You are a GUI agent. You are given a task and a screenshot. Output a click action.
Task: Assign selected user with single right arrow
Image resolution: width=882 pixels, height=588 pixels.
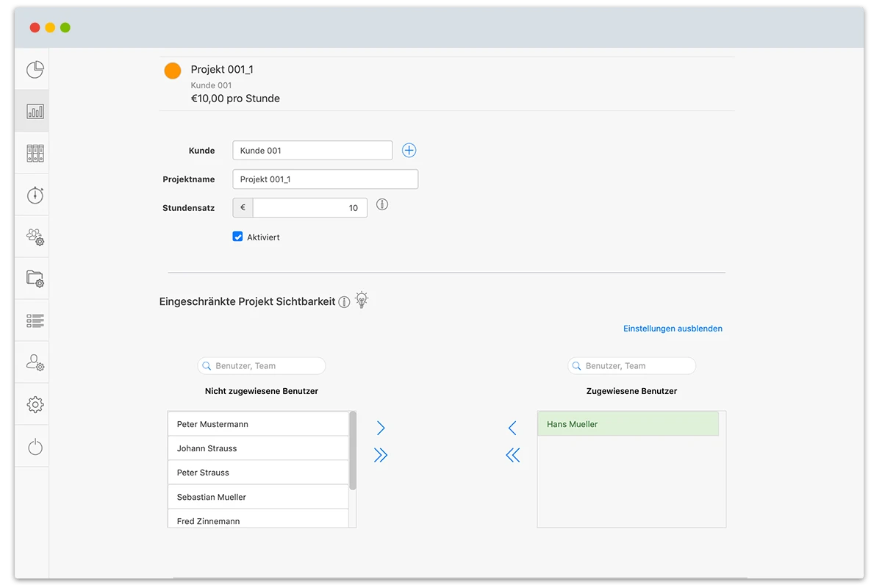(x=381, y=428)
